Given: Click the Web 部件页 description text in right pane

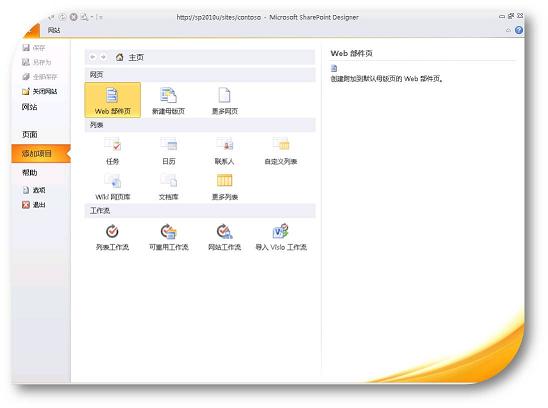Looking at the screenshot, I should tap(387, 79).
